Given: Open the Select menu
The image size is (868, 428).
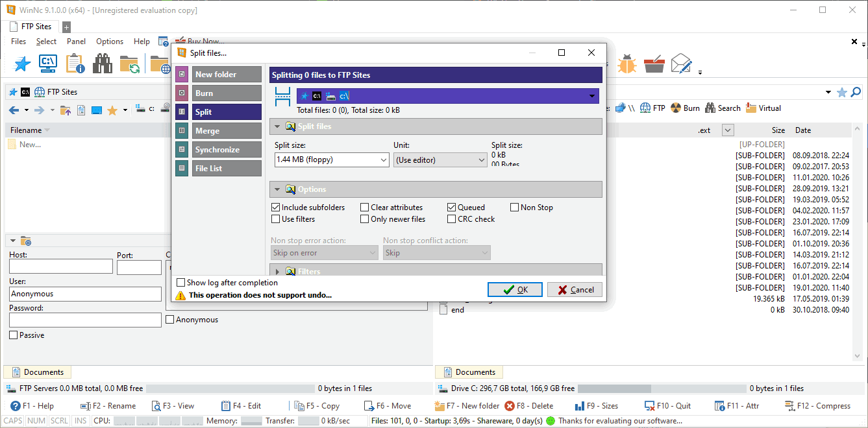Looking at the screenshot, I should click(46, 42).
